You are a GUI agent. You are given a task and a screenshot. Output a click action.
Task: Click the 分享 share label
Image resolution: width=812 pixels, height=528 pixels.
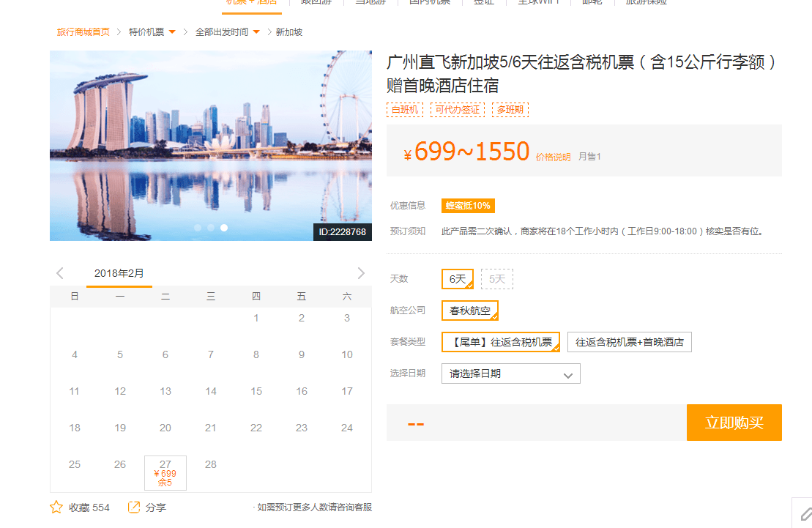(156, 507)
